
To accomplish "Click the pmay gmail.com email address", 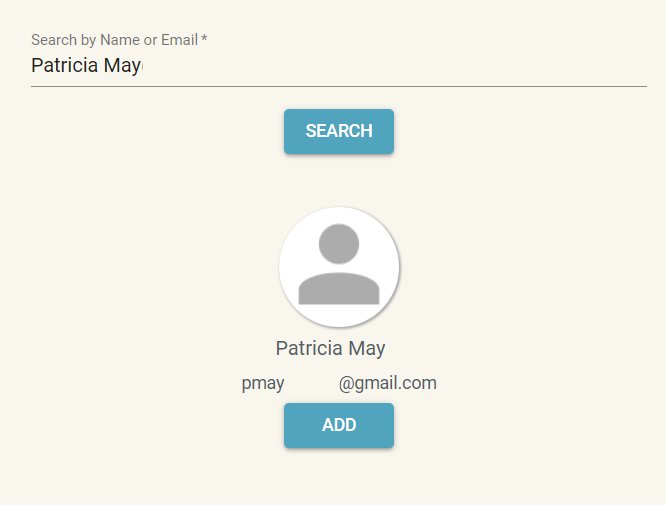I will [339, 383].
